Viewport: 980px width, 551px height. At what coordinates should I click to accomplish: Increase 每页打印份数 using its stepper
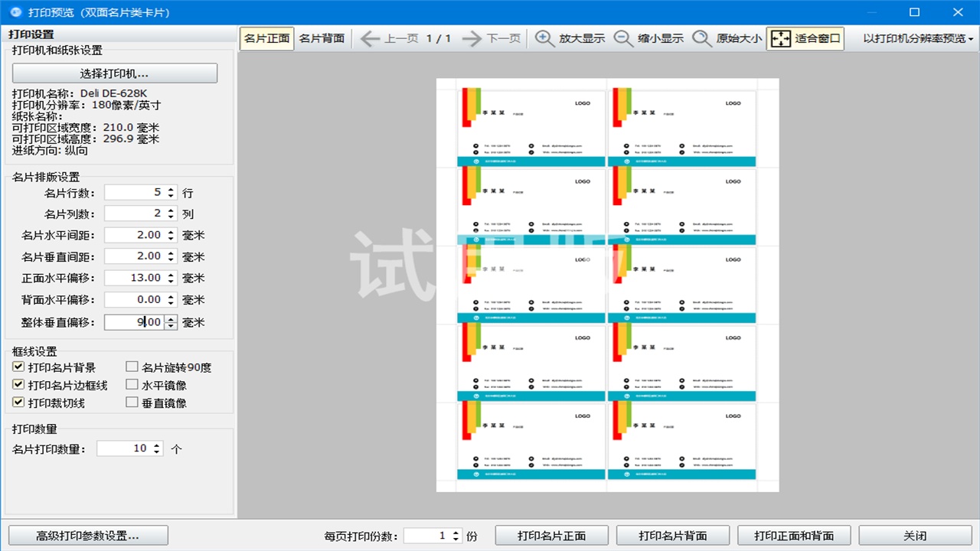[454, 531]
